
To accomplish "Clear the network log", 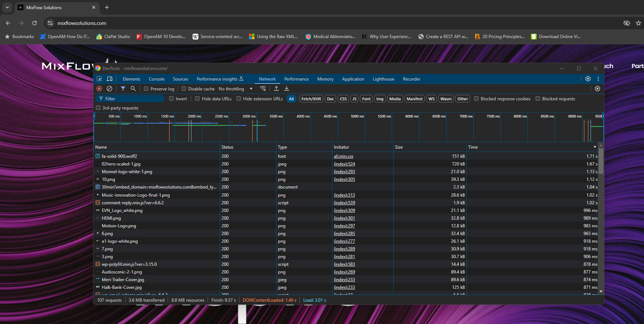I will point(109,89).
